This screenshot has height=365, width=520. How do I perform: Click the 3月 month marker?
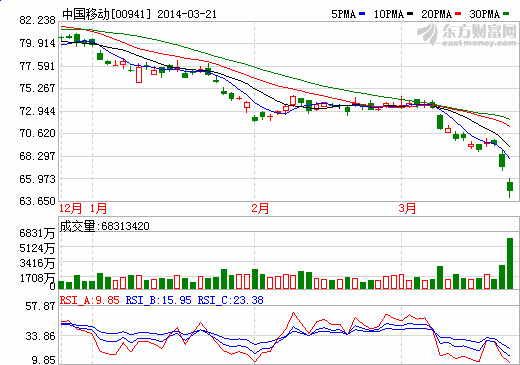407,209
